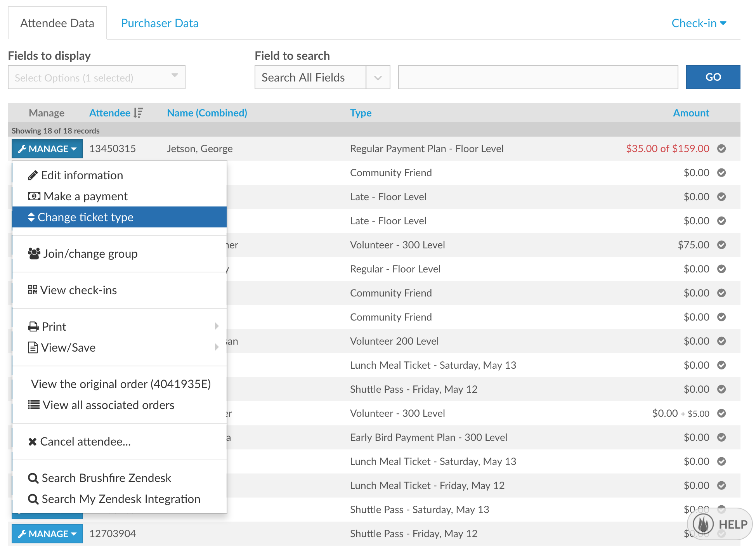Click Showing 18 of 18 records text
This screenshot has width=756, height=548.
pyautogui.click(x=55, y=131)
